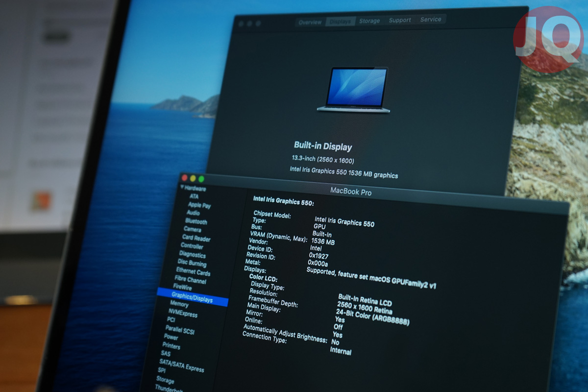The width and height of the screenshot is (588, 392).
Task: Select the "0x1927" device ID value
Action: point(318,256)
